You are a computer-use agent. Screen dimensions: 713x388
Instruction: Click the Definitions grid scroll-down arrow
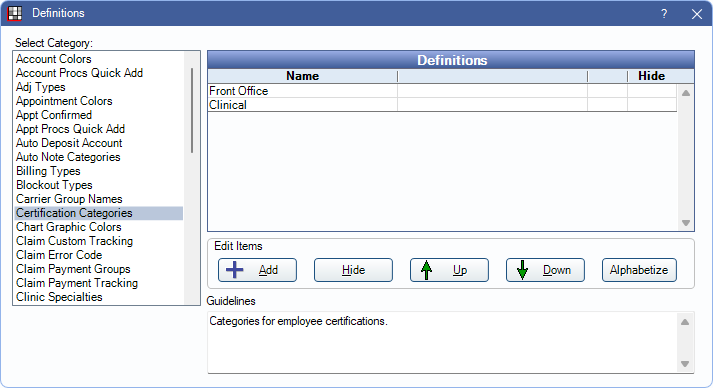(x=686, y=223)
